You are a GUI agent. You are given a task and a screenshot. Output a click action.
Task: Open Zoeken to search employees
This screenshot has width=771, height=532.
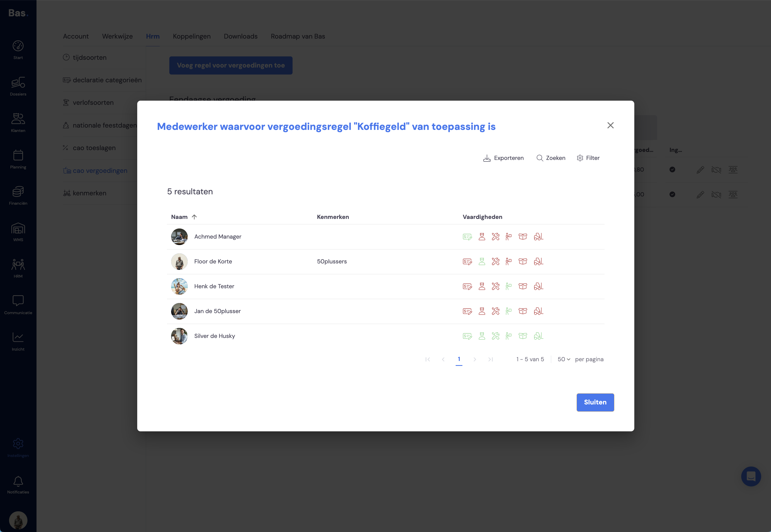551,158
